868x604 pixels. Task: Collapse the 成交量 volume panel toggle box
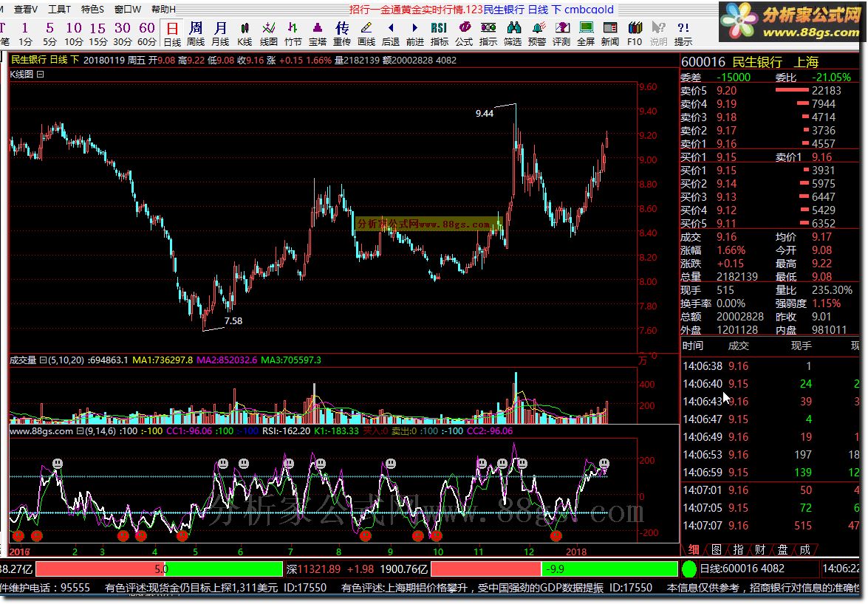(x=43, y=360)
